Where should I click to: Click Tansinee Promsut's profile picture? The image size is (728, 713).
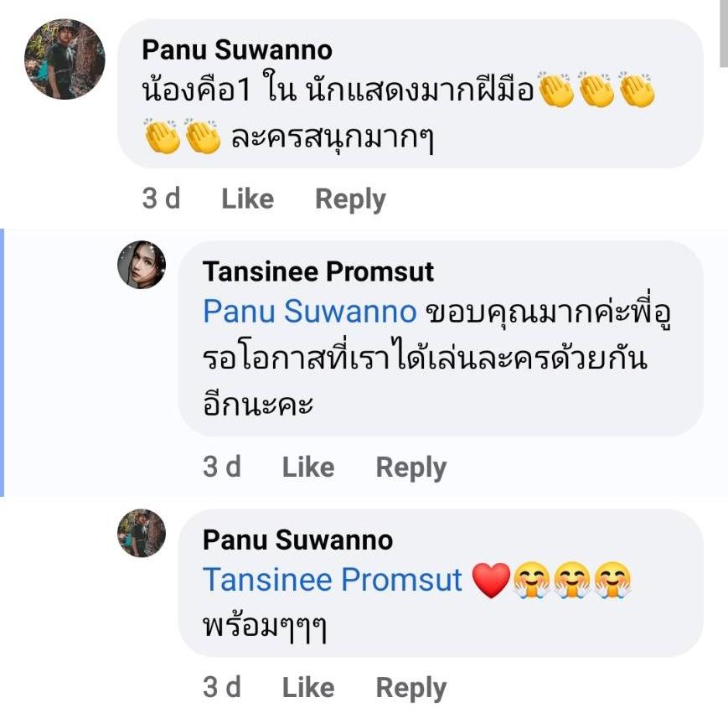142,265
